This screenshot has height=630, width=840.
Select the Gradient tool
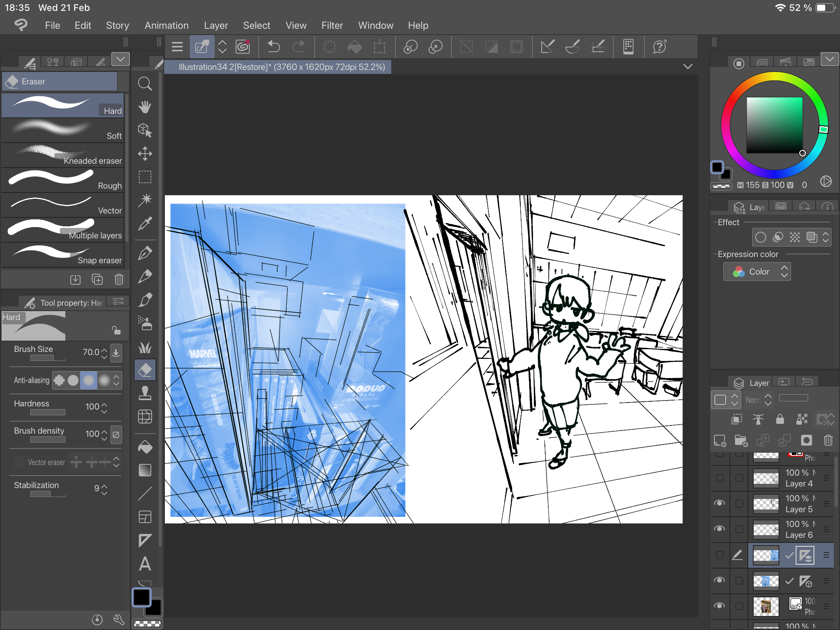click(145, 471)
